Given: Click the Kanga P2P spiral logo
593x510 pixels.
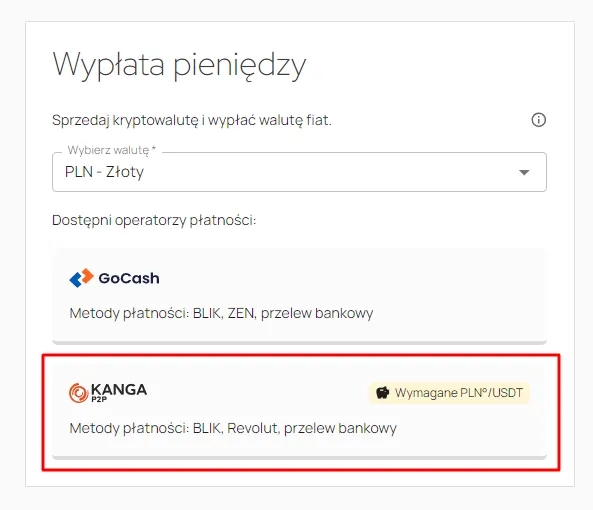Looking at the screenshot, I should click(79, 393).
